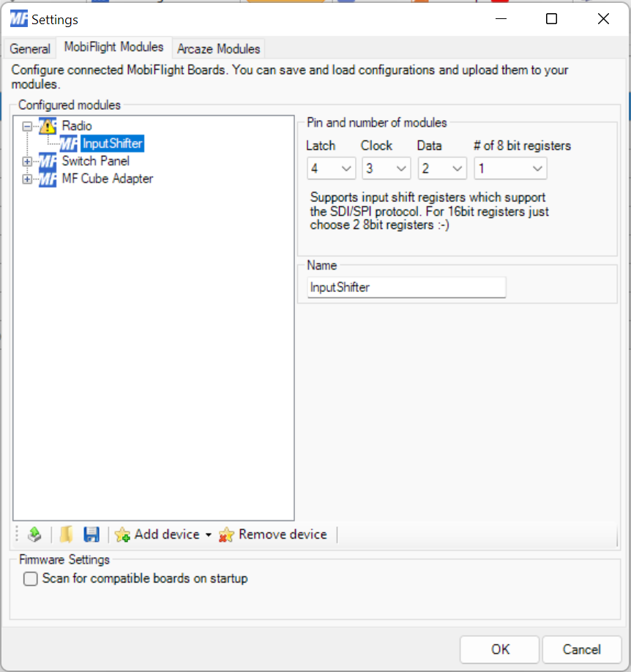Click the MF icon beside MF Cube Adapter
Viewport: 631px width, 672px height.
(x=48, y=179)
